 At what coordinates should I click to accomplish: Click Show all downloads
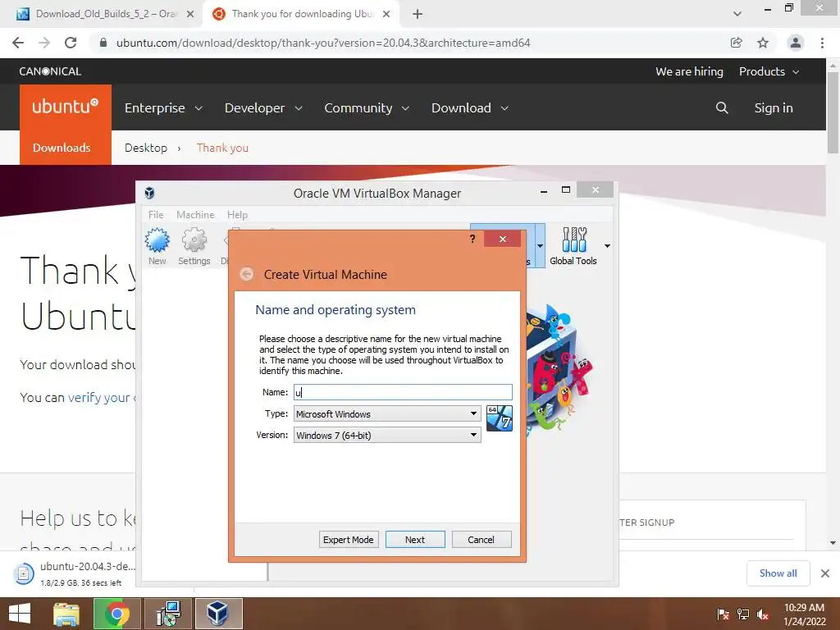click(x=778, y=573)
